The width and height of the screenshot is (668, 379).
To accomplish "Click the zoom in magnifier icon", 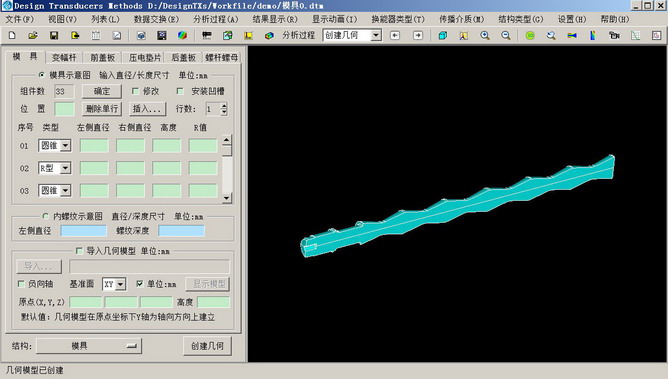I will [485, 35].
